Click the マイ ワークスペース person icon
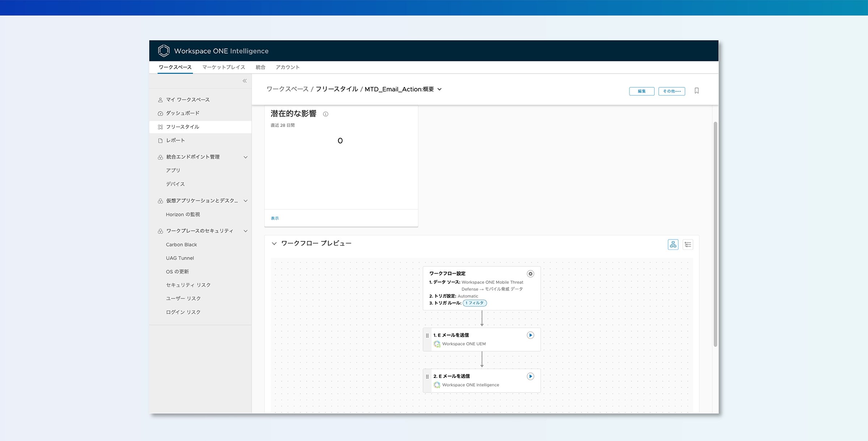Image resolution: width=868 pixels, height=441 pixels. click(x=160, y=100)
